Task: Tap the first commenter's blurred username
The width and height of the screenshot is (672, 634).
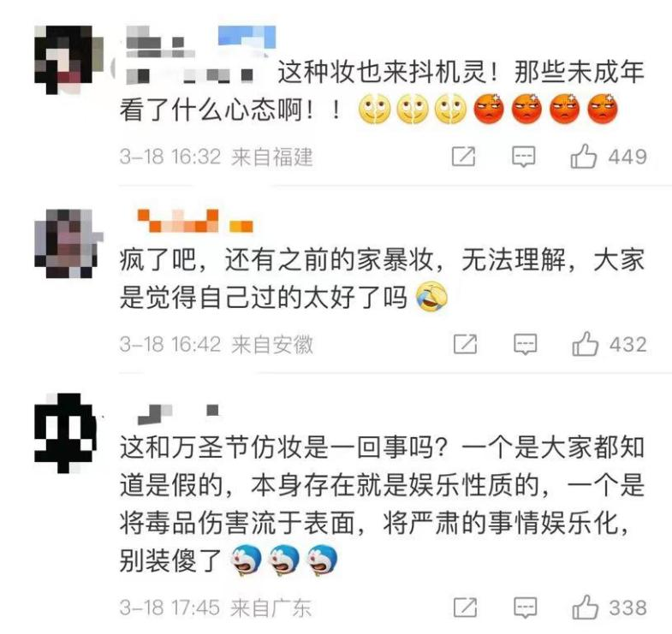Action: pos(161,43)
